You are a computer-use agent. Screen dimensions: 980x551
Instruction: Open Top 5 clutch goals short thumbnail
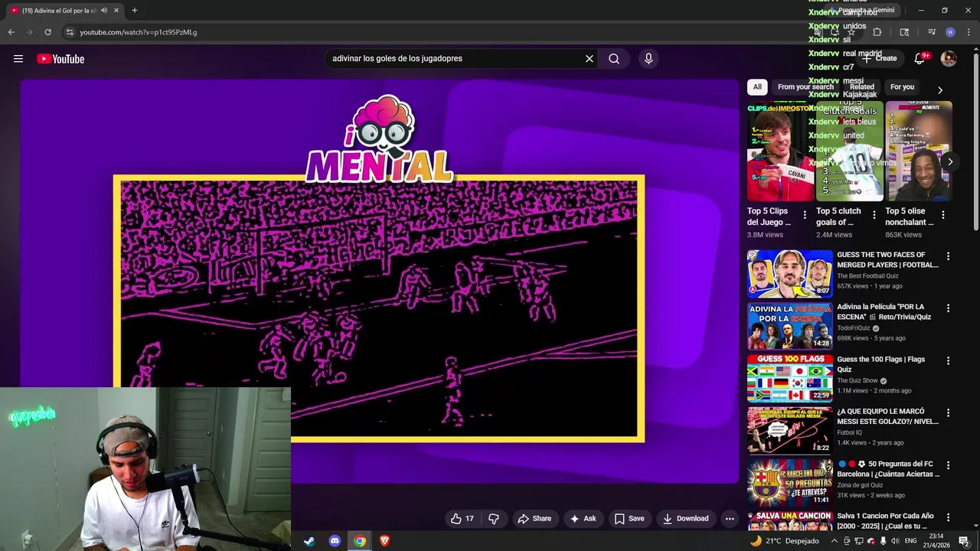850,152
